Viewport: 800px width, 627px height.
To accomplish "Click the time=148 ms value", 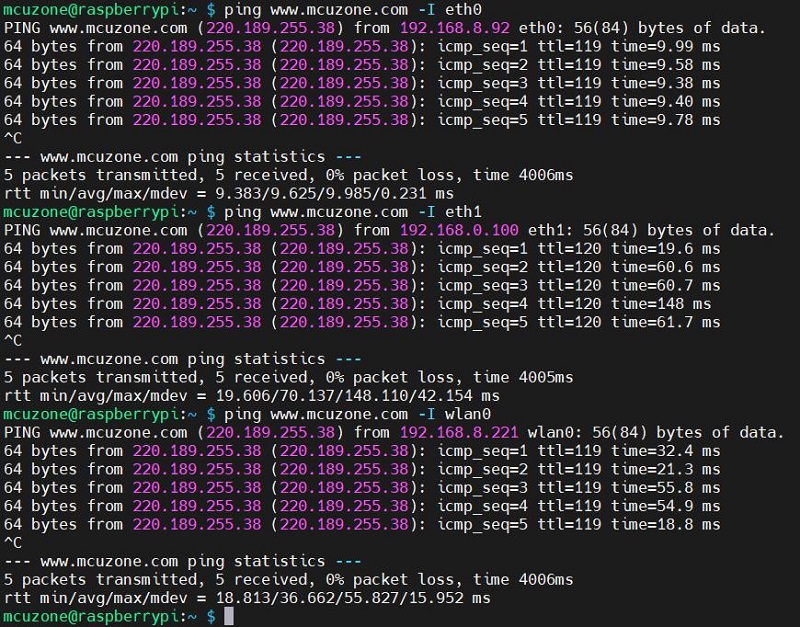I will 661,304.
